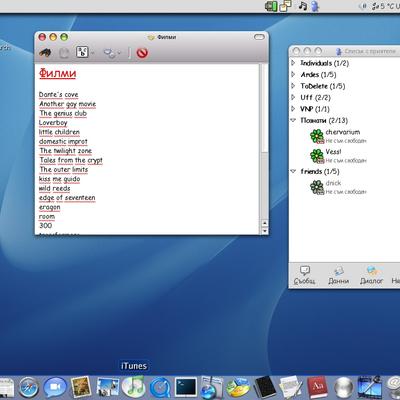This screenshot has width=400, height=400.
Task: Expand the VNP (1/1) group
Action: [x=293, y=108]
